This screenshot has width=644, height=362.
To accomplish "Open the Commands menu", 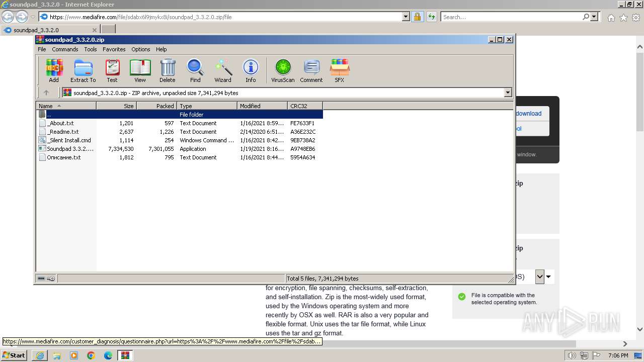I will coord(65,49).
